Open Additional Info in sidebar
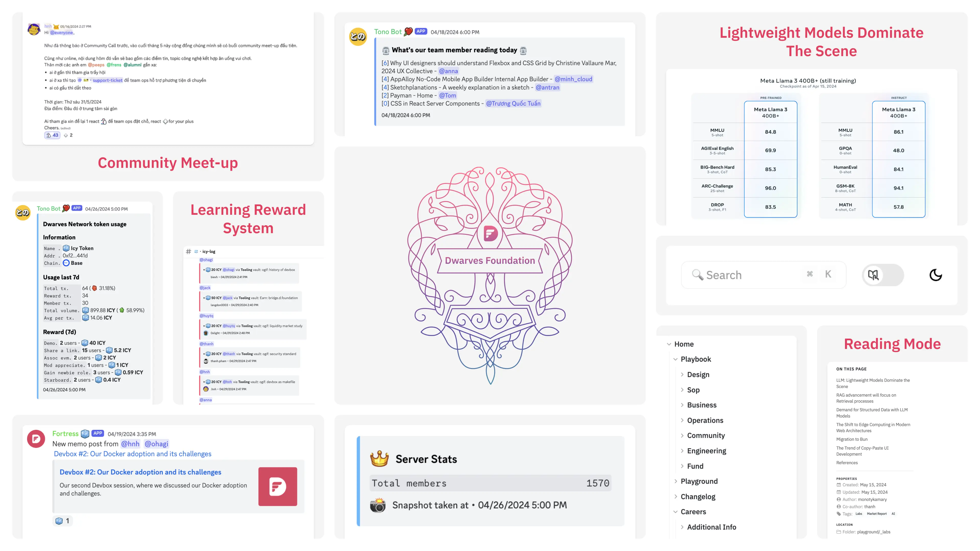The height and width of the screenshot is (551, 980). tap(712, 527)
